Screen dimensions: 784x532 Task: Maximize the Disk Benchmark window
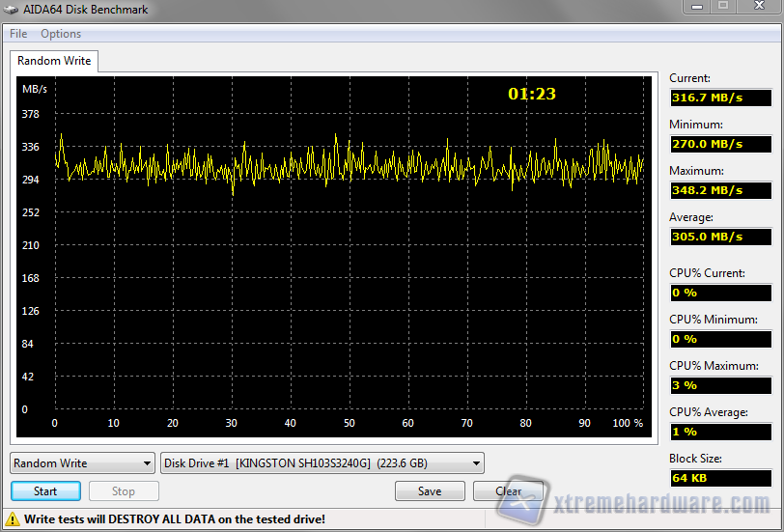[x=723, y=7]
